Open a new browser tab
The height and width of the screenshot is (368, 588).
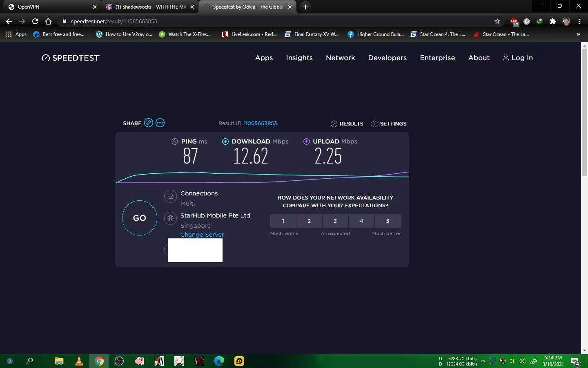pos(305,7)
